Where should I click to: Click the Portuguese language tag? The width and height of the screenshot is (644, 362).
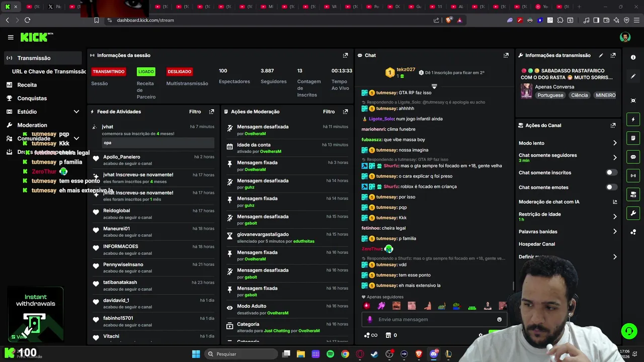[550, 95]
